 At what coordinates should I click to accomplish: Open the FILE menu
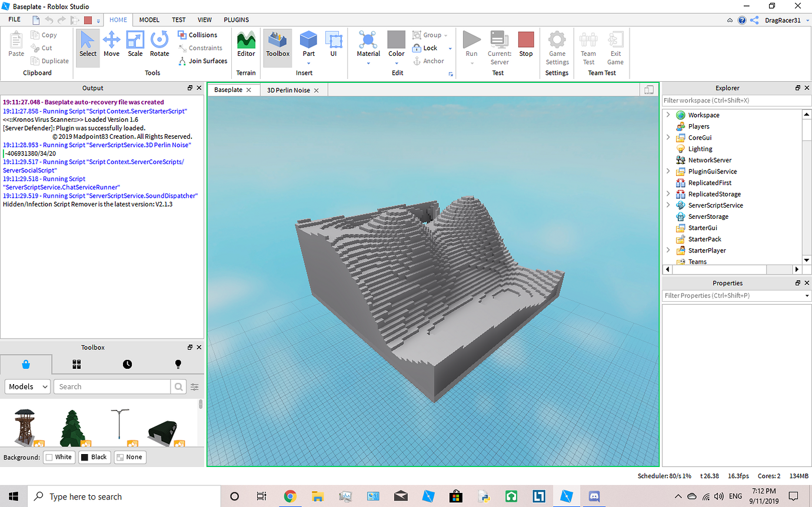(14, 19)
